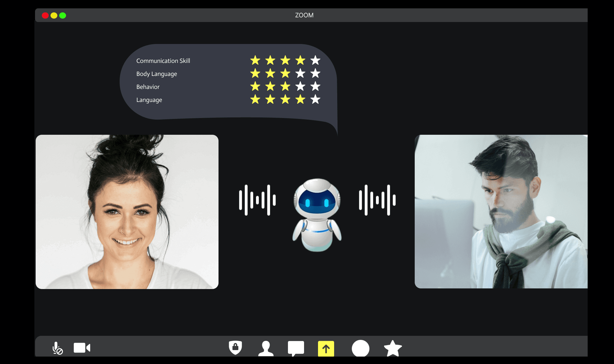614x364 pixels.
Task: Open the security shield lock icon
Action: click(235, 348)
